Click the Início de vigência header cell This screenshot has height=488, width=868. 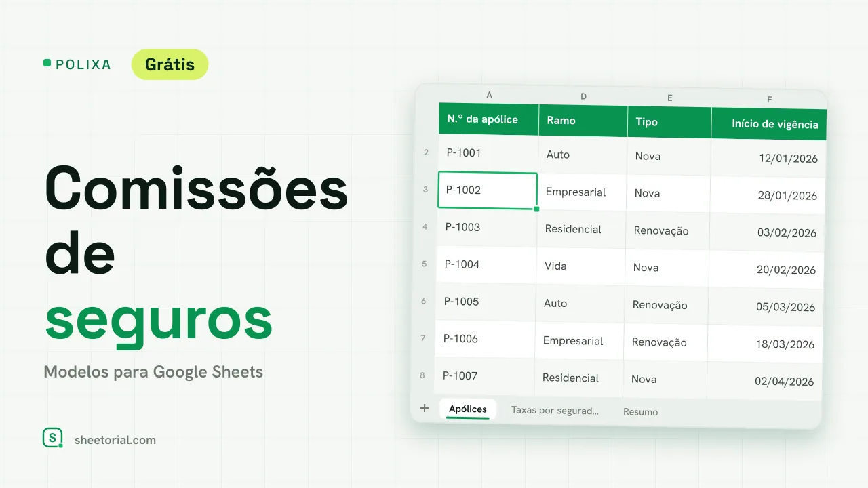click(x=769, y=124)
